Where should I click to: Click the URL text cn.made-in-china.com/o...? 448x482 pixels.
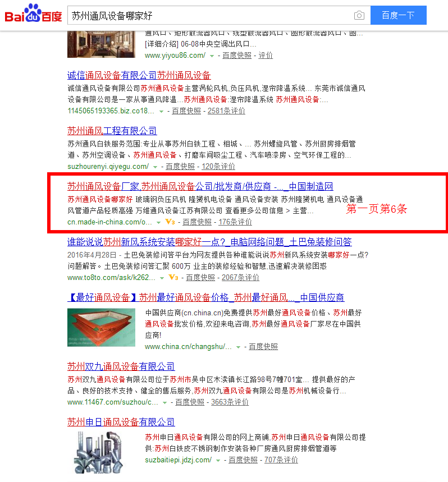(109, 222)
